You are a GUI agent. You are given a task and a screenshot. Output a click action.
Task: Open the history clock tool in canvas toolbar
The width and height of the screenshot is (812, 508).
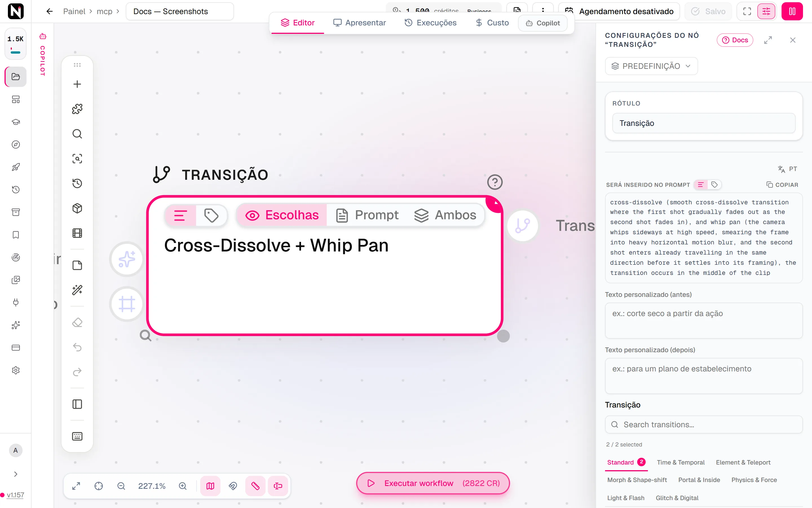(77, 183)
